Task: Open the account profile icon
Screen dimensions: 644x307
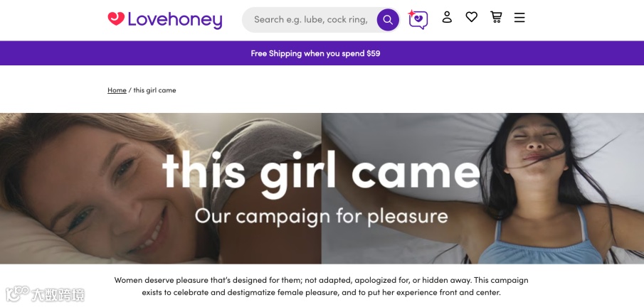Action: (447, 17)
